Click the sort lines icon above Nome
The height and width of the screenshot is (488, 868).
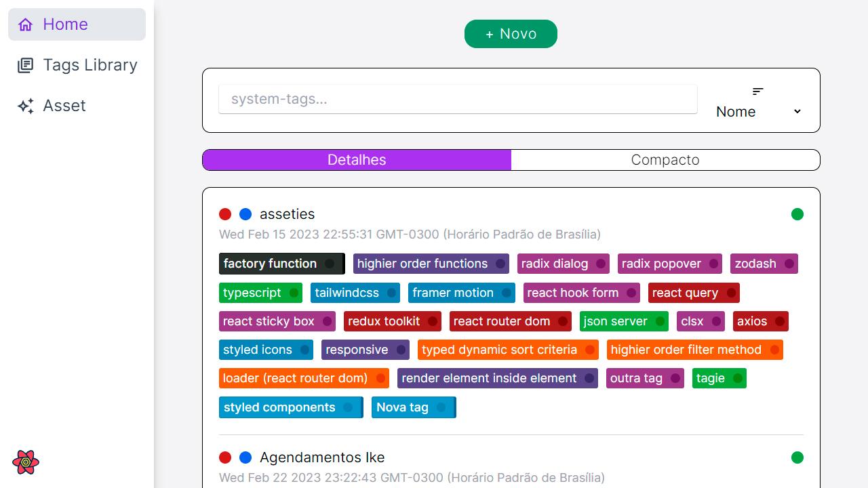pos(758,91)
